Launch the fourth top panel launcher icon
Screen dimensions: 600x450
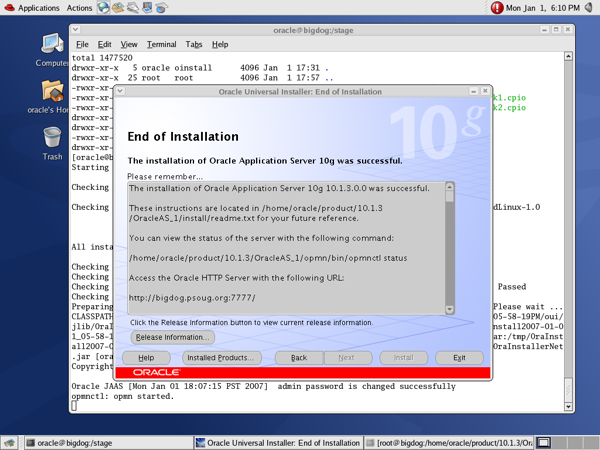coord(147,7)
